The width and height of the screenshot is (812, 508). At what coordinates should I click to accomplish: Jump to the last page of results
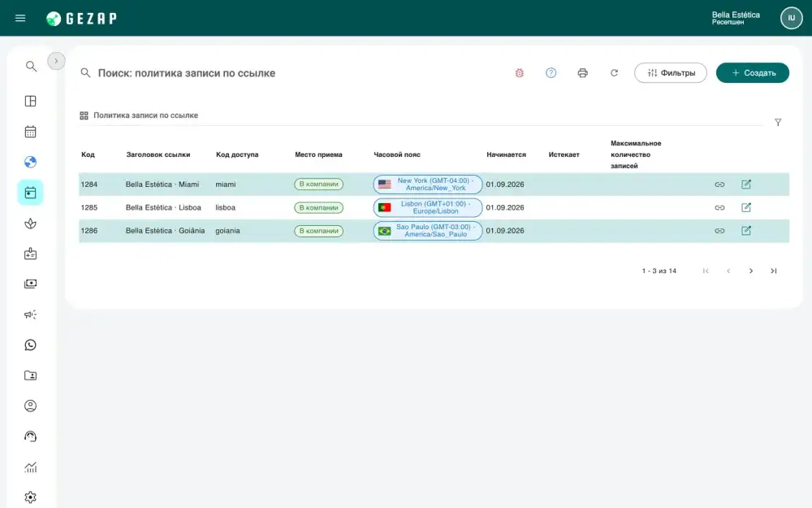(774, 271)
